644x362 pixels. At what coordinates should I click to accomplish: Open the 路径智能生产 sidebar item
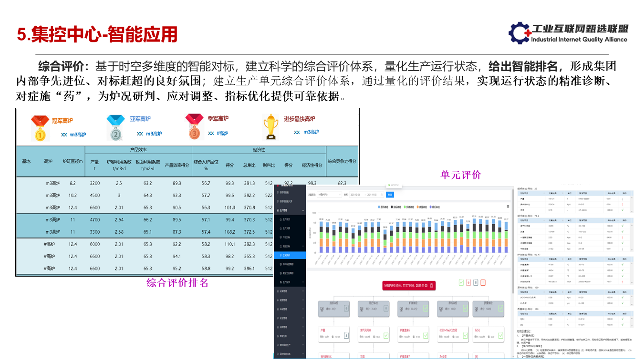tap(286, 345)
